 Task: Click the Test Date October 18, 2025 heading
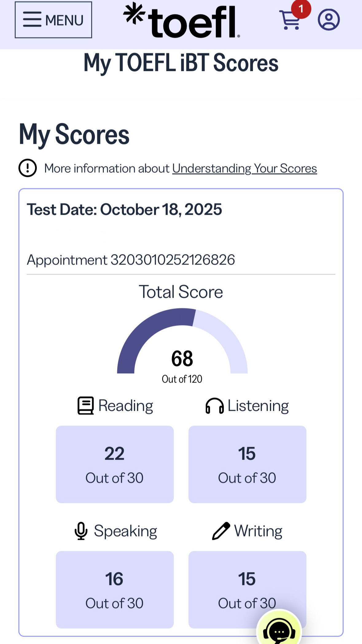[x=124, y=210]
